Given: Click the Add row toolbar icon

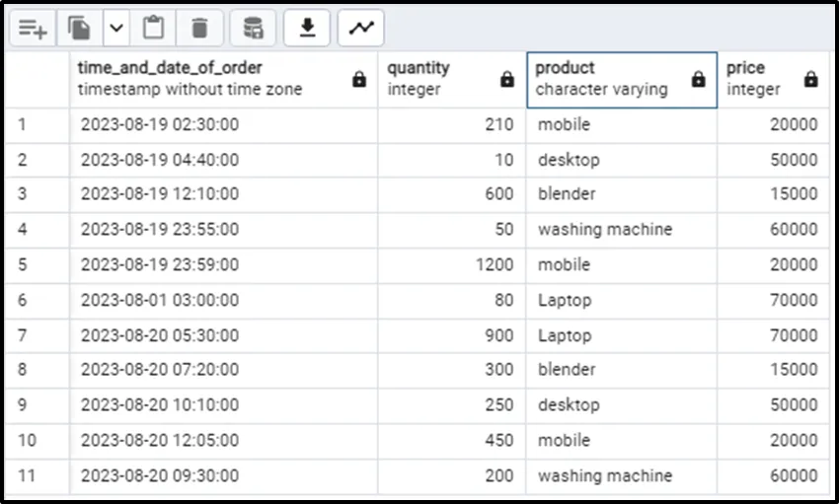Looking at the screenshot, I should (33, 29).
